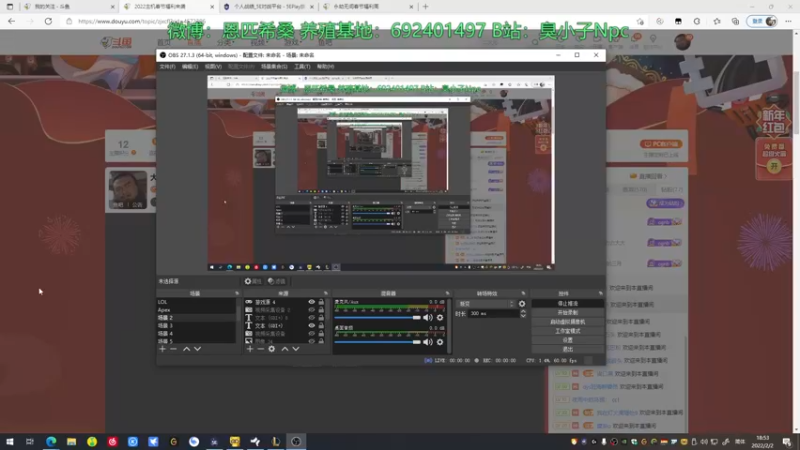Move the selected source up
Screen dimensions: 800x450
coord(285,349)
